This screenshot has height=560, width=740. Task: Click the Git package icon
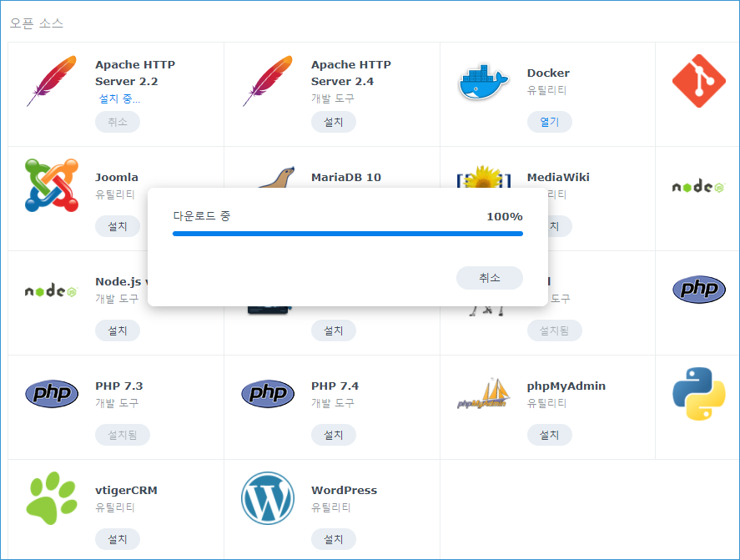coord(699,81)
